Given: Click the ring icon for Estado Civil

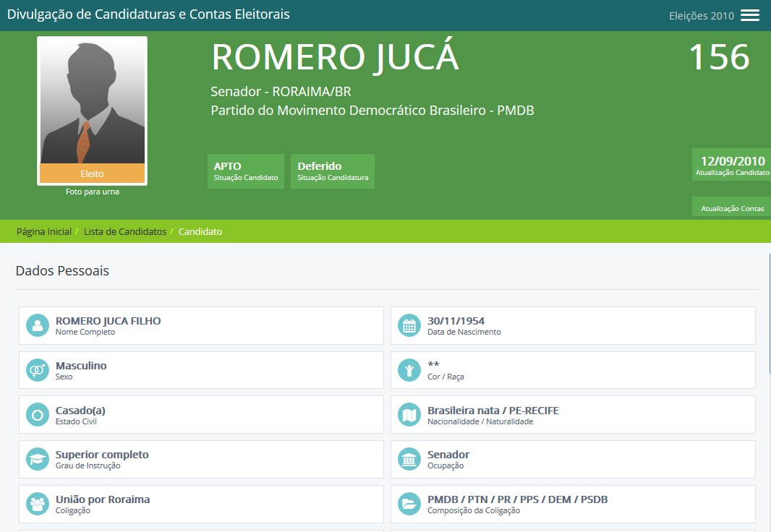Looking at the screenshot, I should tap(38, 415).
